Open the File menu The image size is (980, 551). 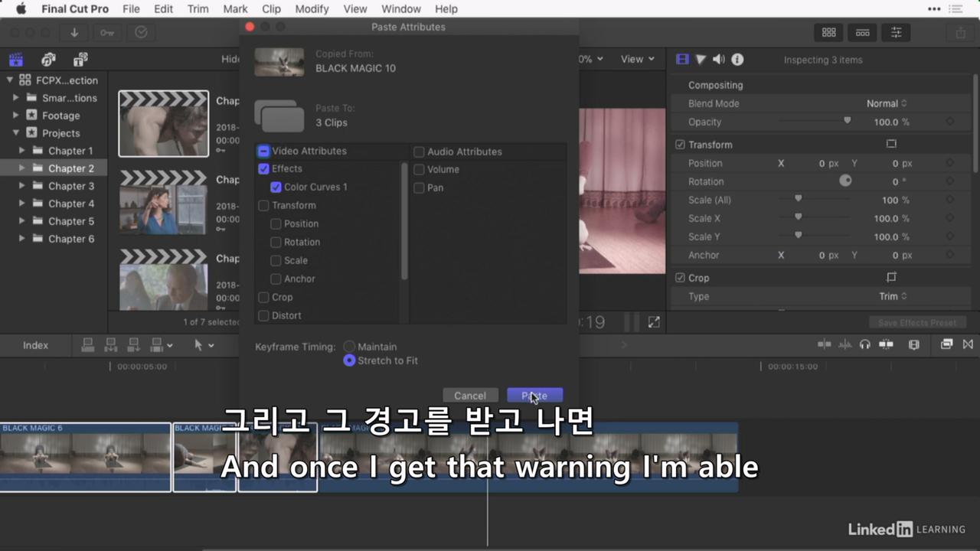[x=131, y=9]
